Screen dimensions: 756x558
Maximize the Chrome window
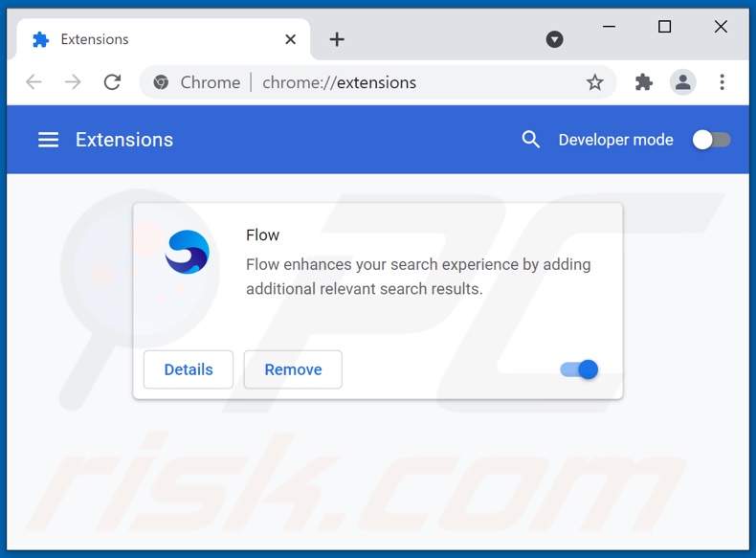(665, 27)
